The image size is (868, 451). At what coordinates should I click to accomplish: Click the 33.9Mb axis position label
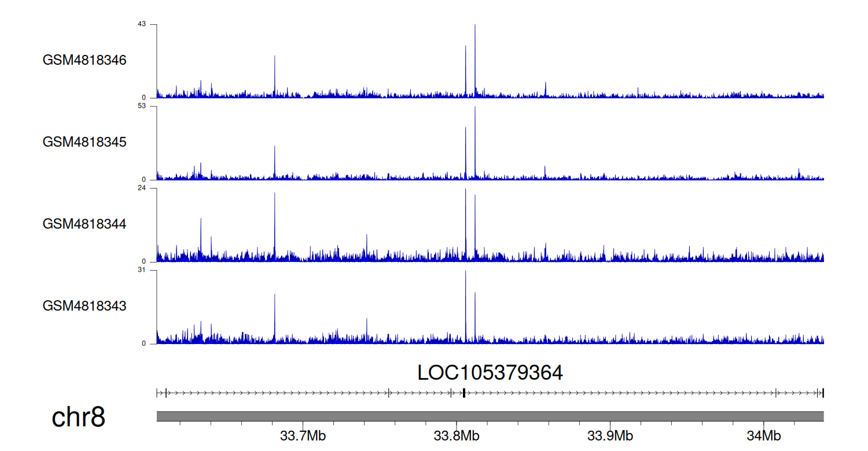[606, 436]
